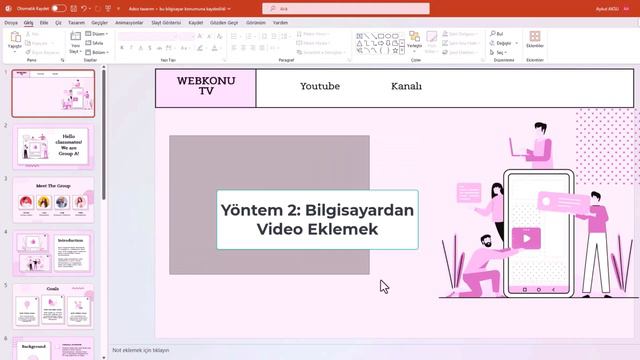This screenshot has height=360, width=640.
Task: Open the Slayt Gösterisi tab
Action: point(166,23)
